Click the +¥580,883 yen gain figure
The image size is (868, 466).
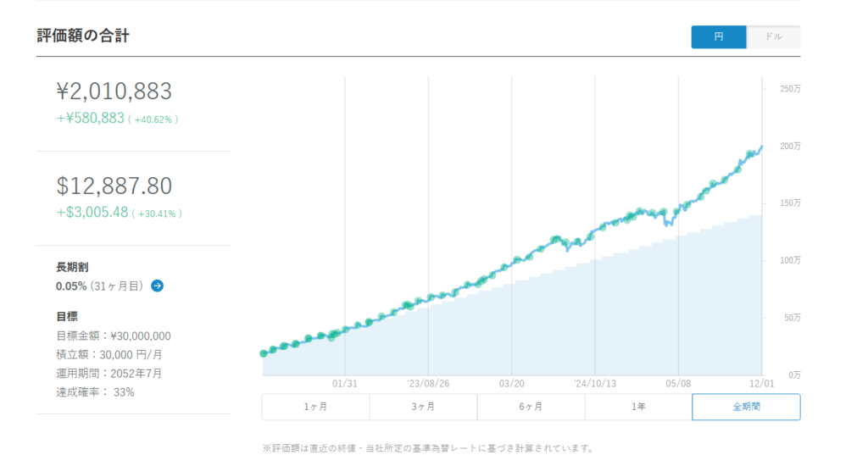91,119
